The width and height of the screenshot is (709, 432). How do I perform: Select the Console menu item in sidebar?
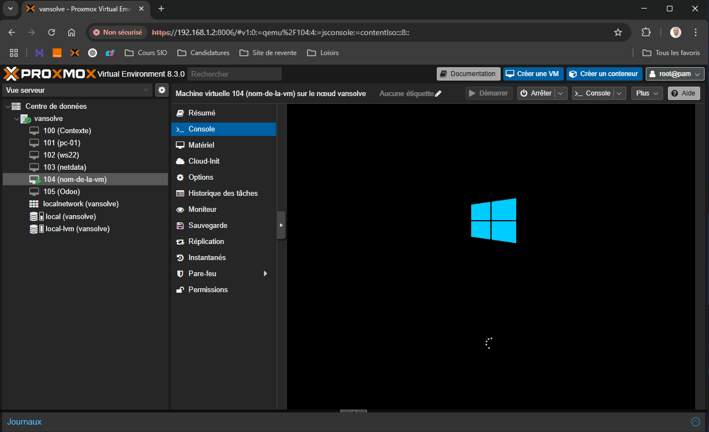223,129
